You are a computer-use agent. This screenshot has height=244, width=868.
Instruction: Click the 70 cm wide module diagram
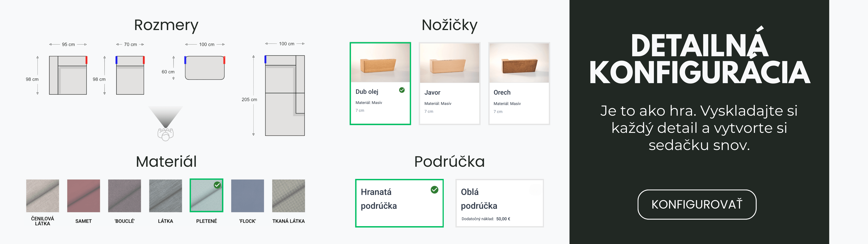point(130,75)
